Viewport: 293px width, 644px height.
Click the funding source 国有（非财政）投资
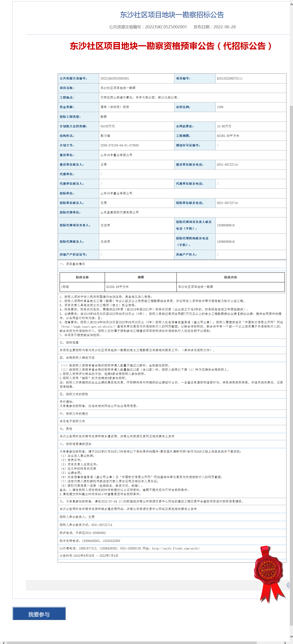(x=115, y=107)
